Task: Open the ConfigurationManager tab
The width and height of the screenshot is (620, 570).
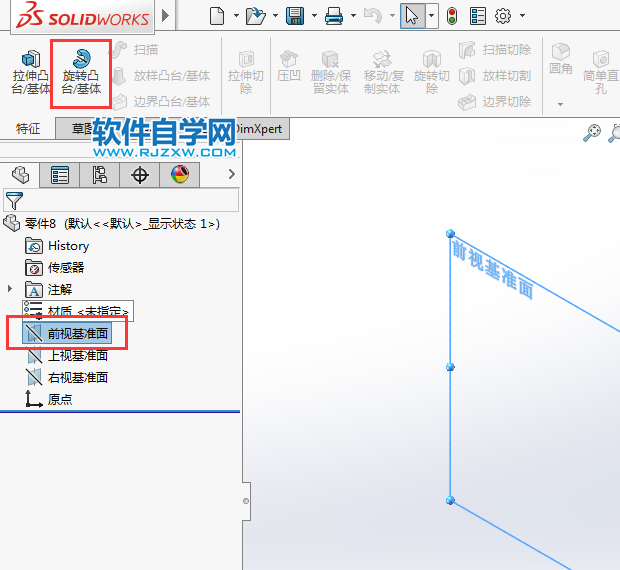Action: [x=100, y=175]
